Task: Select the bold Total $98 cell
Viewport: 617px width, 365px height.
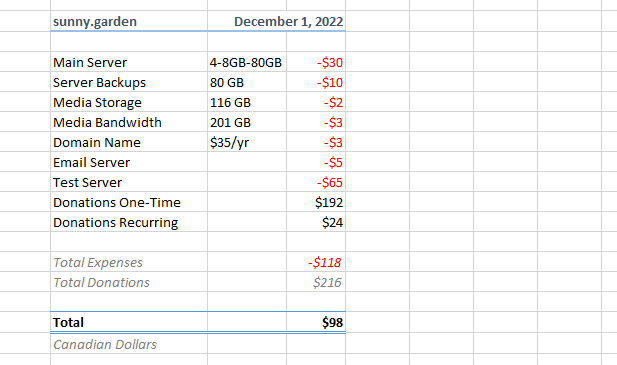Action: point(316,322)
